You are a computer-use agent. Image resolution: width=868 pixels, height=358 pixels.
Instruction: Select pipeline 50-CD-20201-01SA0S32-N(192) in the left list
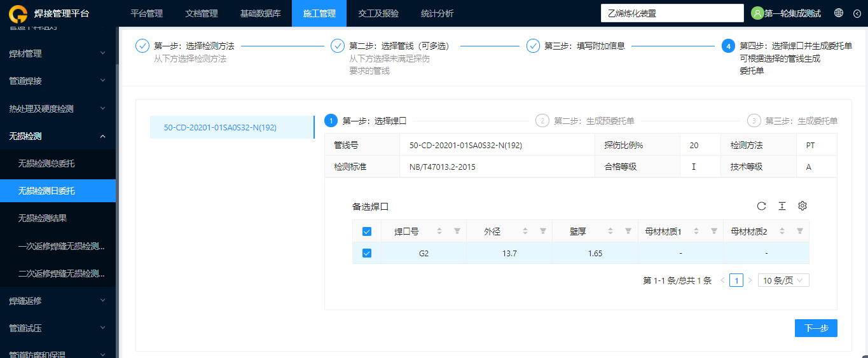click(x=232, y=127)
